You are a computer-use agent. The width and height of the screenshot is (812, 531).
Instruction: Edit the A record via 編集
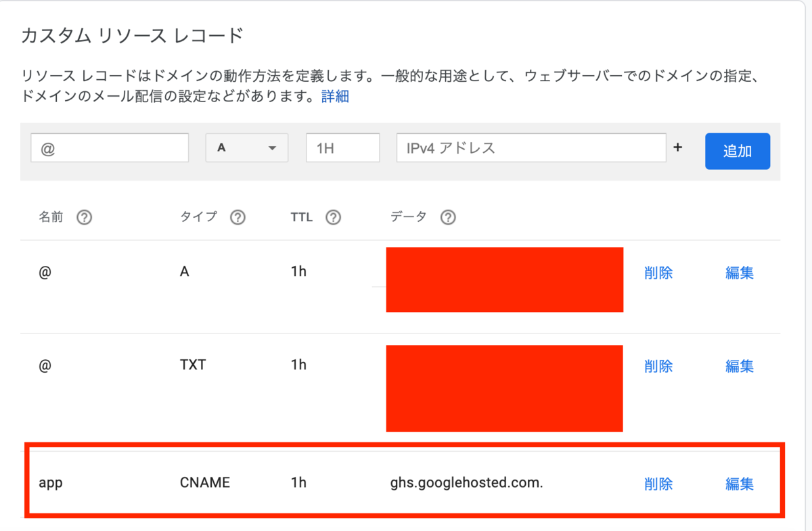coord(740,273)
